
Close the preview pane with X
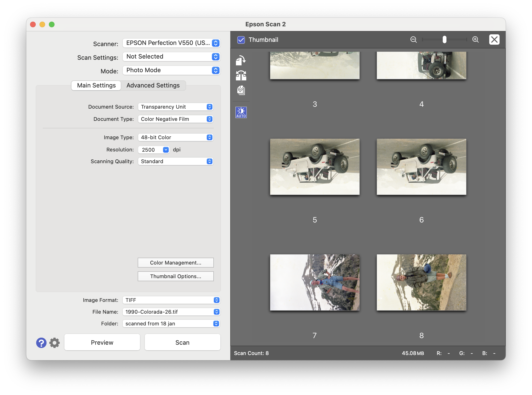[x=494, y=40]
